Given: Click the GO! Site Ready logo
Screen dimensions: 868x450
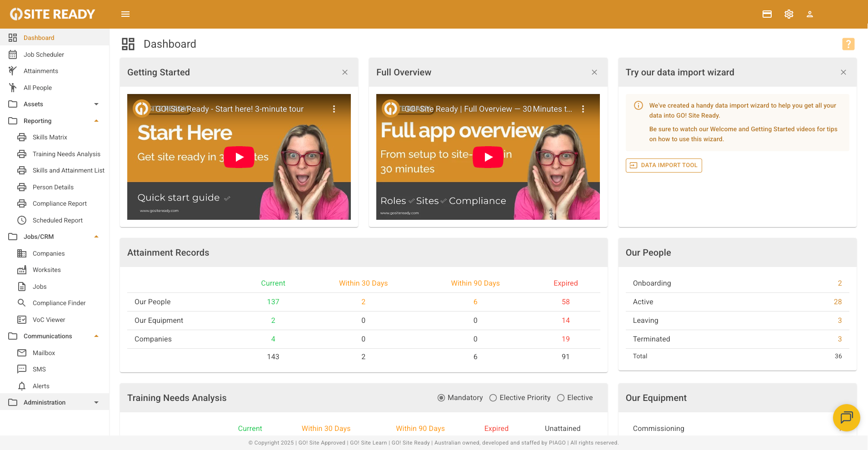Looking at the screenshot, I should tap(52, 14).
